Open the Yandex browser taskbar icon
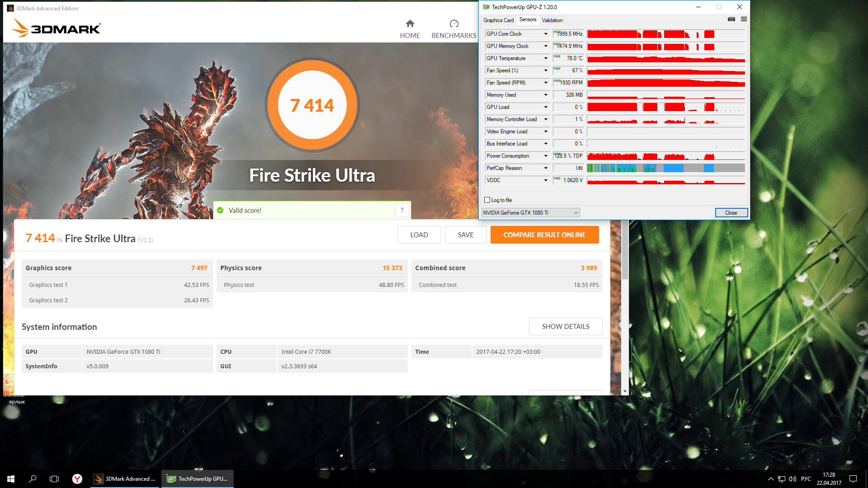 coord(77,479)
